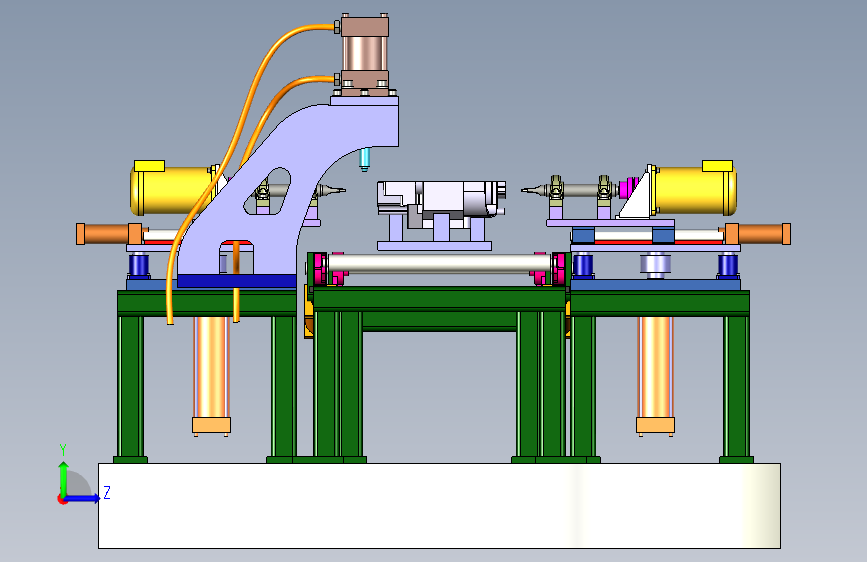Click the blue Z axis arrow of triad
This screenshot has width=867, height=562.
coord(83,498)
